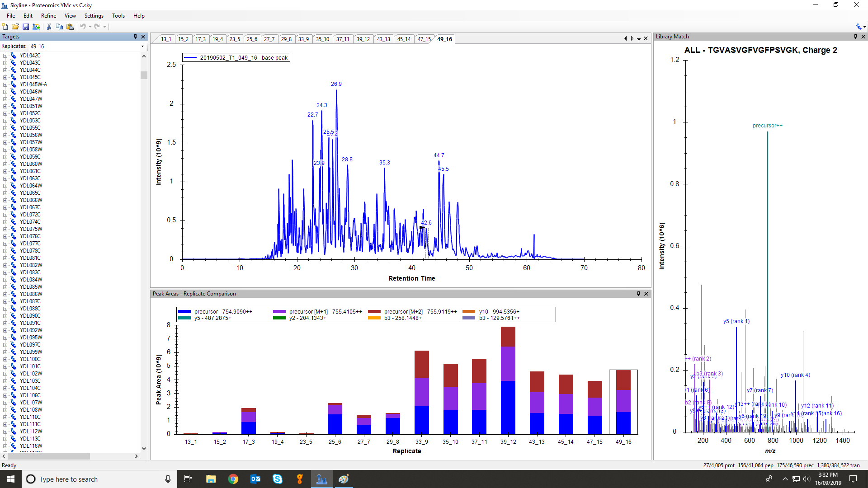The width and height of the screenshot is (868, 488).
Task: Click the Cut scissors icon
Action: [49, 27]
